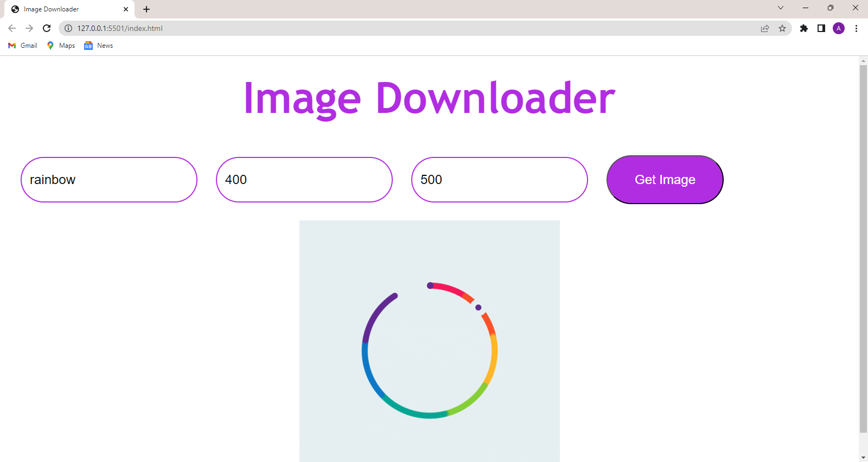Bookmark this tab with the star icon

782,28
